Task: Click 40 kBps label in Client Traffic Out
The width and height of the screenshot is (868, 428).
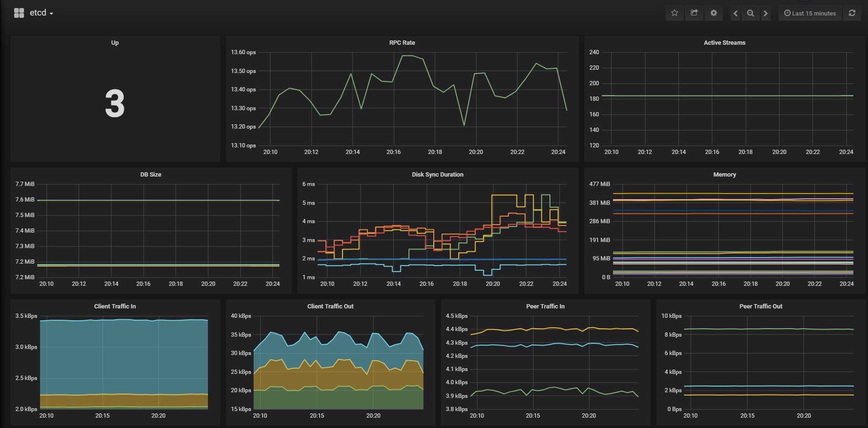Action: (241, 316)
